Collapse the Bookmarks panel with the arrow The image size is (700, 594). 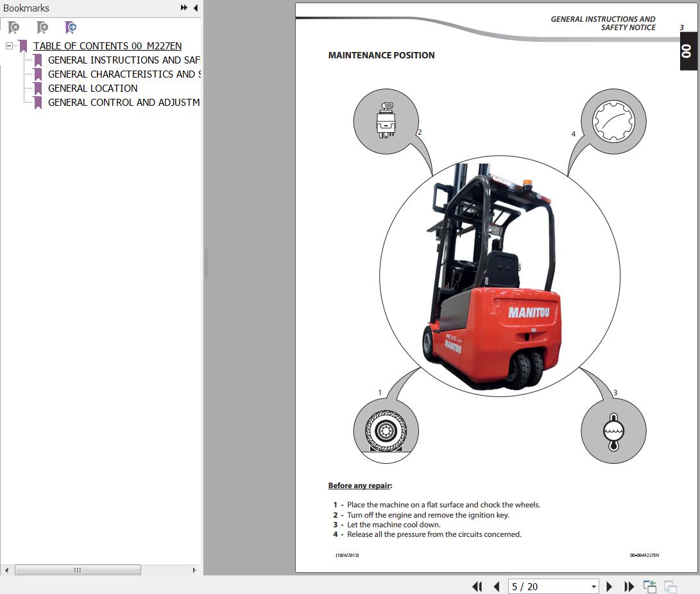[x=196, y=8]
